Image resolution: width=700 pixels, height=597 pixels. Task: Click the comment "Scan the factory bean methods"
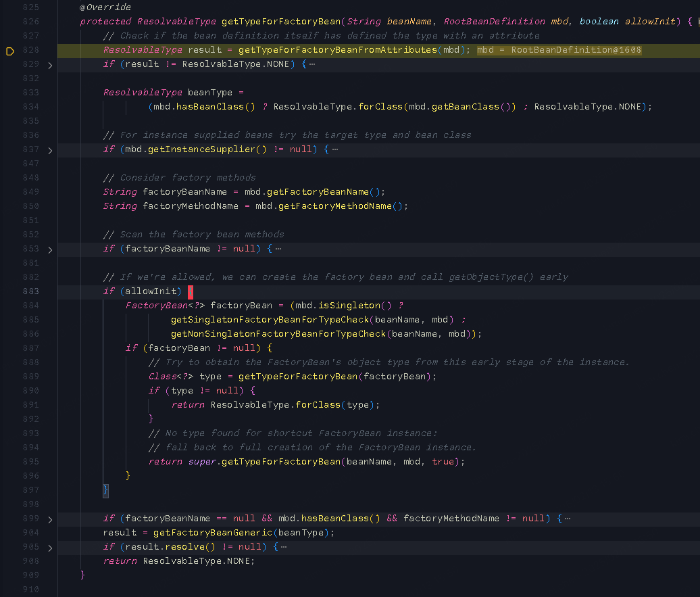194,235
